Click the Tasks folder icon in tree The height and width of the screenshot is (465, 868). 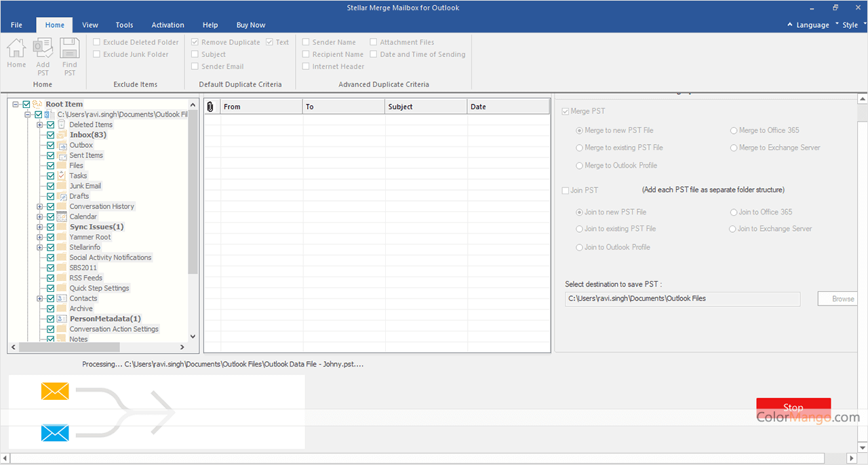tap(62, 176)
